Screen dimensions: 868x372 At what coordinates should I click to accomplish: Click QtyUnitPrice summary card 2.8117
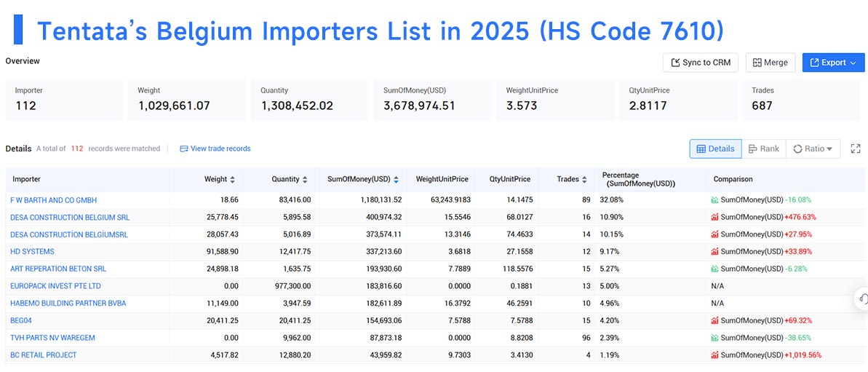(x=678, y=100)
